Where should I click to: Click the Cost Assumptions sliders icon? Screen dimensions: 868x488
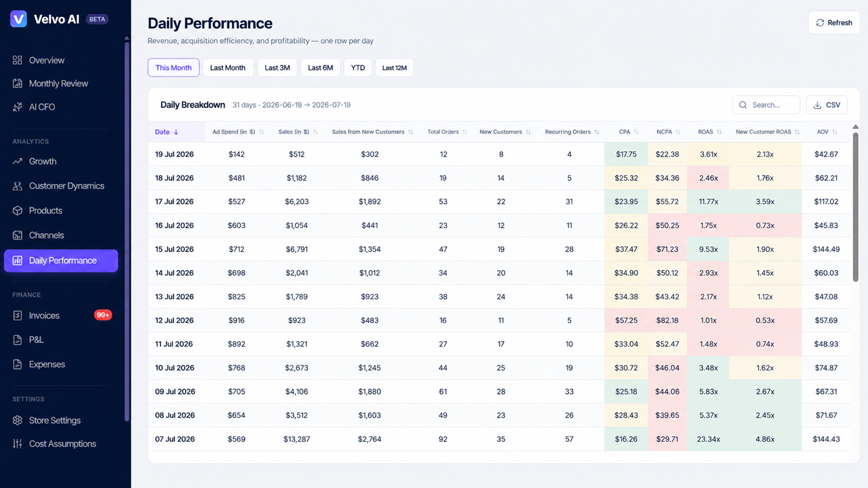pyautogui.click(x=17, y=444)
